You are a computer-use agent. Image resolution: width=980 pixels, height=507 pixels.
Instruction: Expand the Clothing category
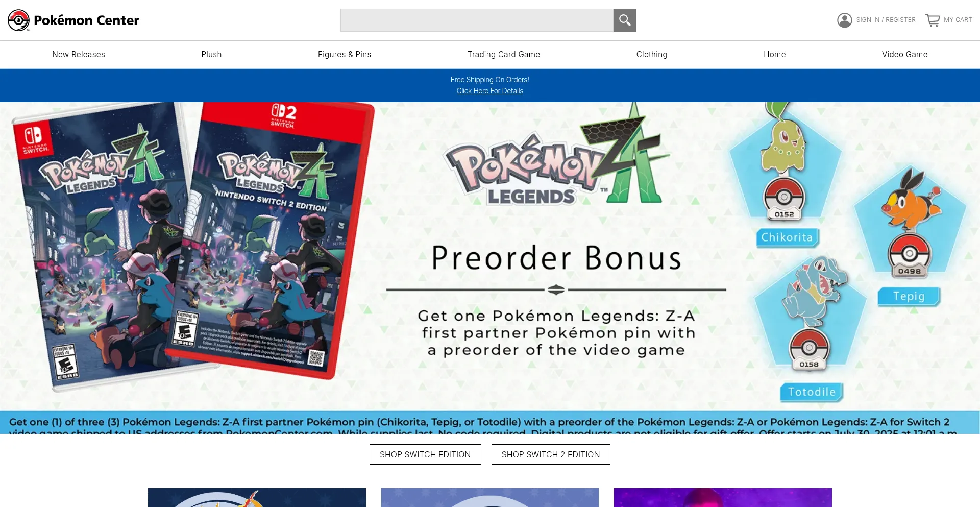(652, 55)
